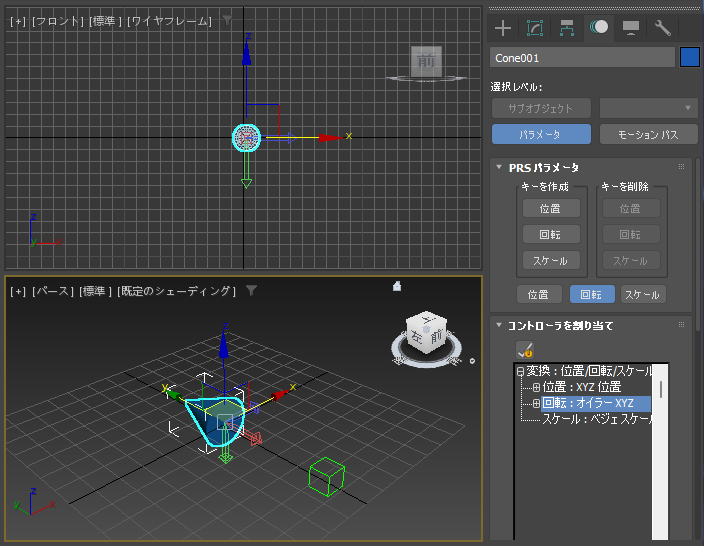The width and height of the screenshot is (704, 546).
Task: Click the cone object in Front viewport
Action: pos(246,138)
